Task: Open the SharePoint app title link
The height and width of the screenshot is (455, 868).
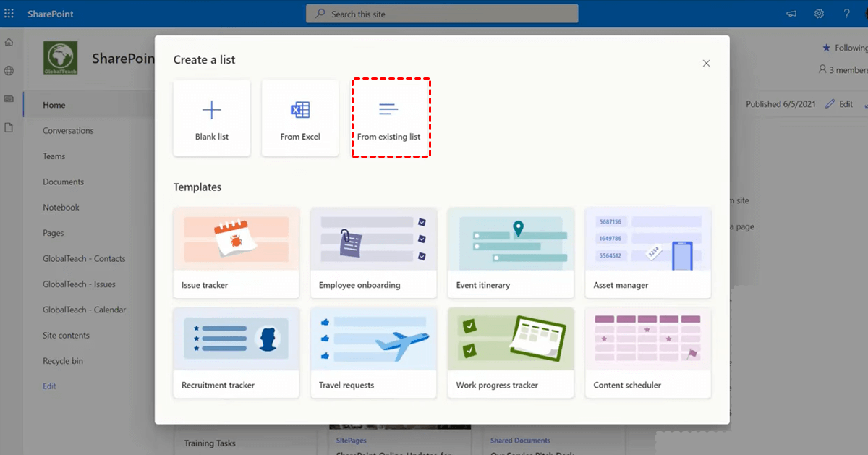Action: point(51,14)
